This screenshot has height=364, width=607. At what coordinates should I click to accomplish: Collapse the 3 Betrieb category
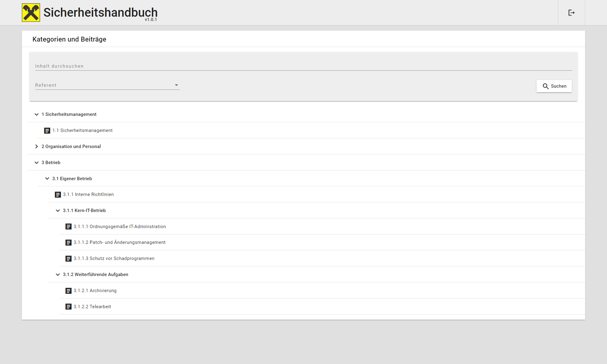pos(36,163)
